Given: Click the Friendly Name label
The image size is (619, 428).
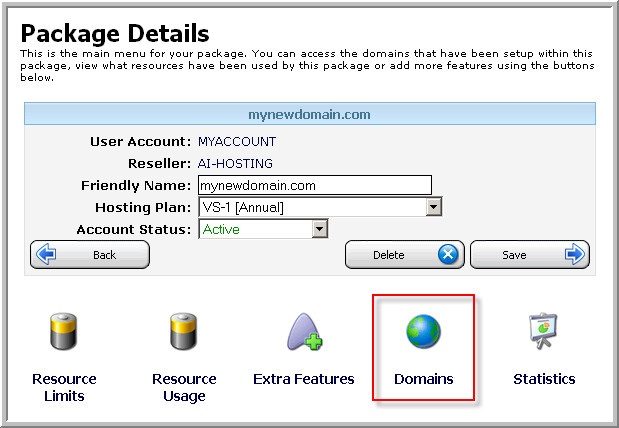Looking at the screenshot, I should (136, 185).
